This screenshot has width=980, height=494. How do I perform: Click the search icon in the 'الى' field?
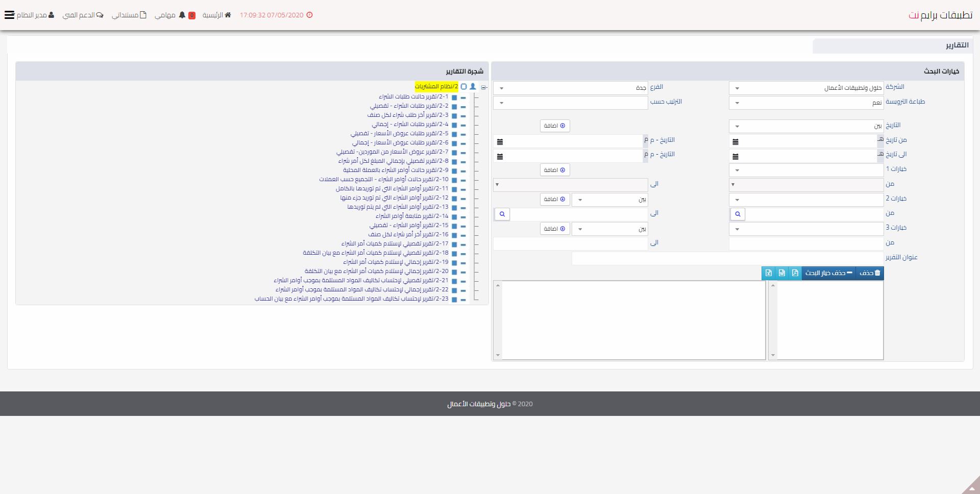(x=502, y=214)
